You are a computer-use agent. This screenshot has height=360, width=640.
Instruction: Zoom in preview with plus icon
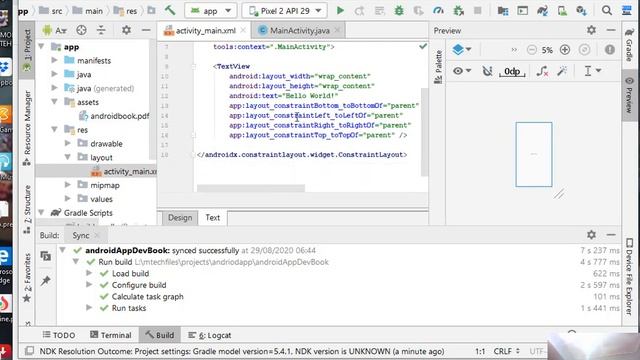pos(564,50)
